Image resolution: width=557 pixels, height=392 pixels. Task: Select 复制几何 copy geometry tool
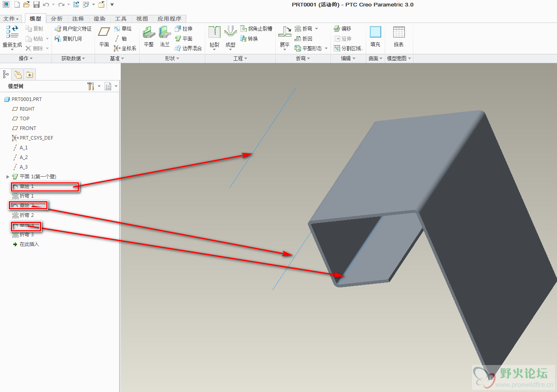click(68, 39)
